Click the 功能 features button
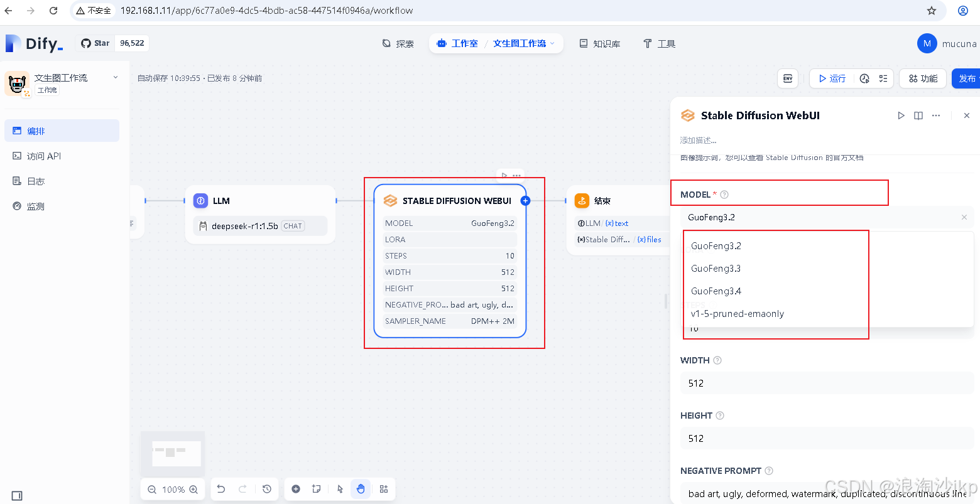The width and height of the screenshot is (980, 504). point(923,78)
